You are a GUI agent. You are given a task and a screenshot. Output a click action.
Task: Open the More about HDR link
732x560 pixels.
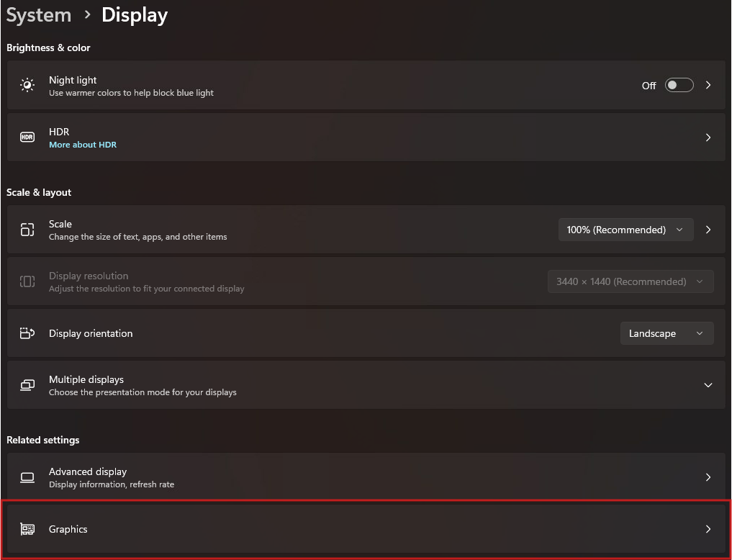(83, 144)
